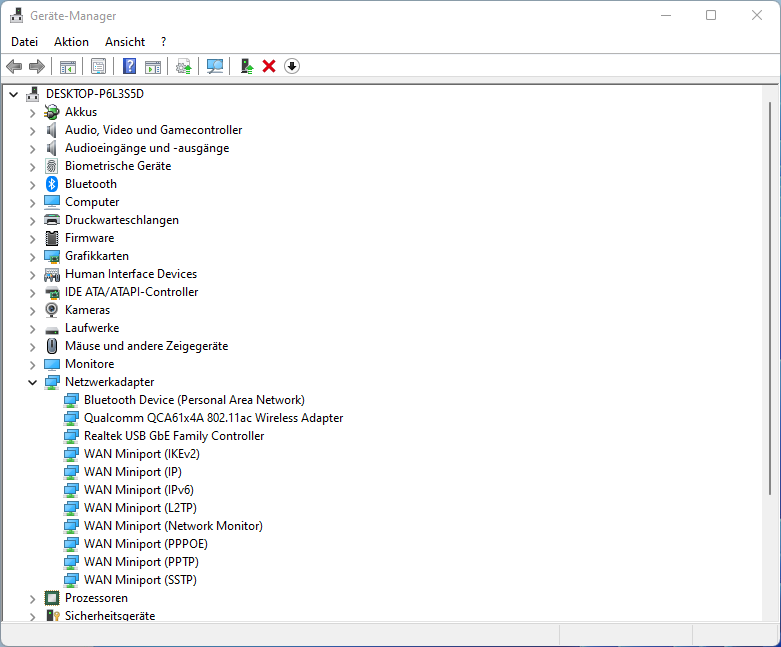Click the Grafikkarten display adapter icon
781x647 pixels.
pyautogui.click(x=52, y=256)
